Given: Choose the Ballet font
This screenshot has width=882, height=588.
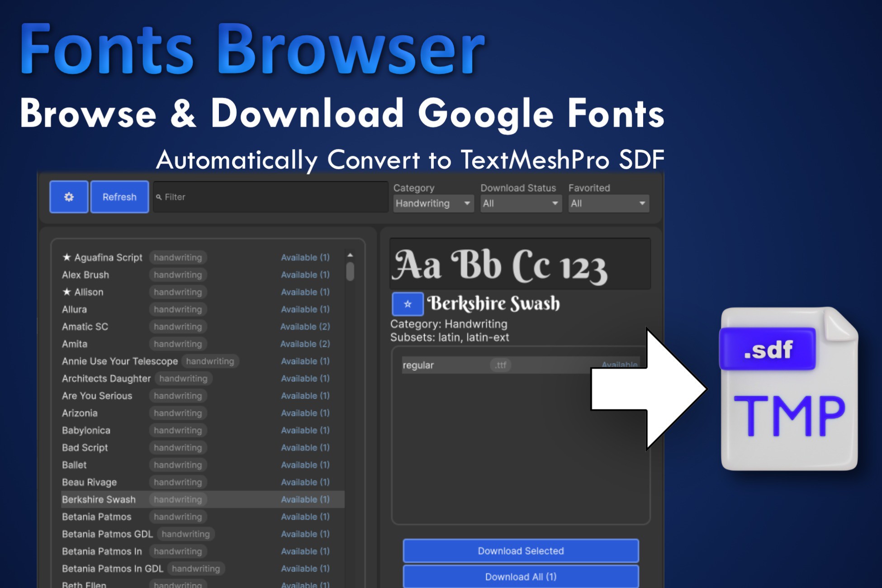Looking at the screenshot, I should [x=203, y=465].
